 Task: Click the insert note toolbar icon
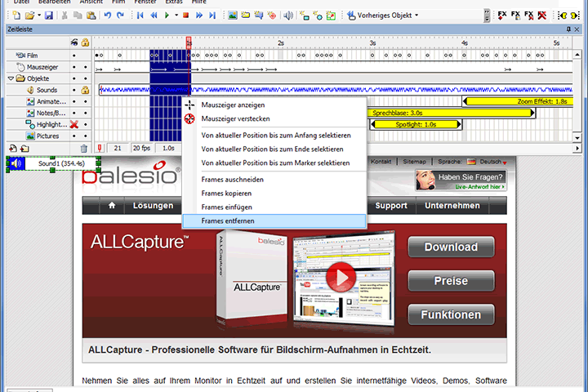pos(246,16)
